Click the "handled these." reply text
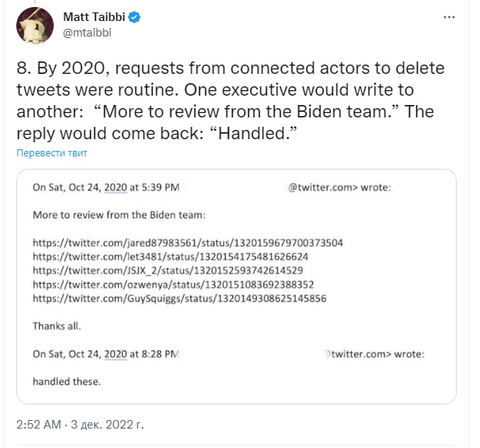This screenshot has height=448, width=480. click(66, 382)
